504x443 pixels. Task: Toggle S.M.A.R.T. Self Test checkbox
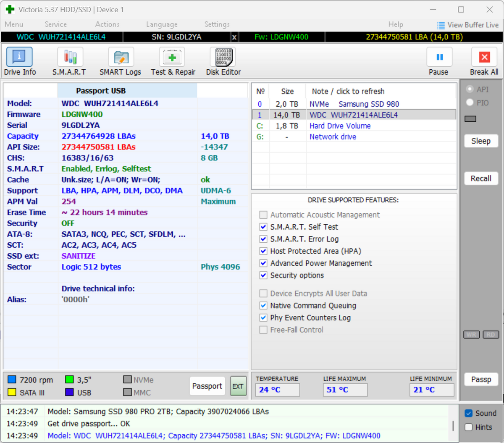[x=263, y=227]
